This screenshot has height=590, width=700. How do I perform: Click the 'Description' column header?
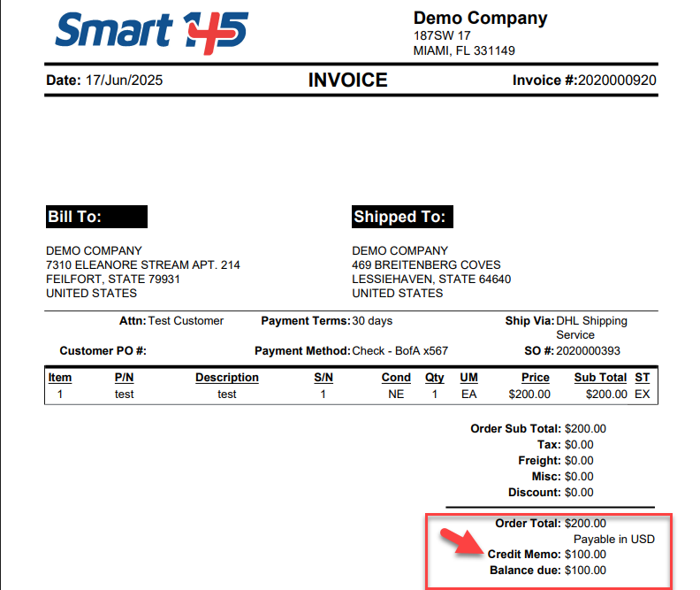tap(227, 378)
